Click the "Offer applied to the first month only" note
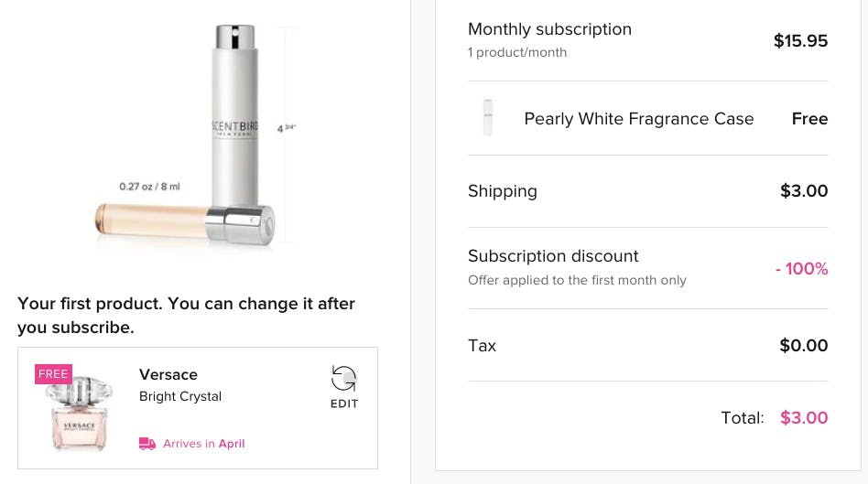 coord(577,280)
